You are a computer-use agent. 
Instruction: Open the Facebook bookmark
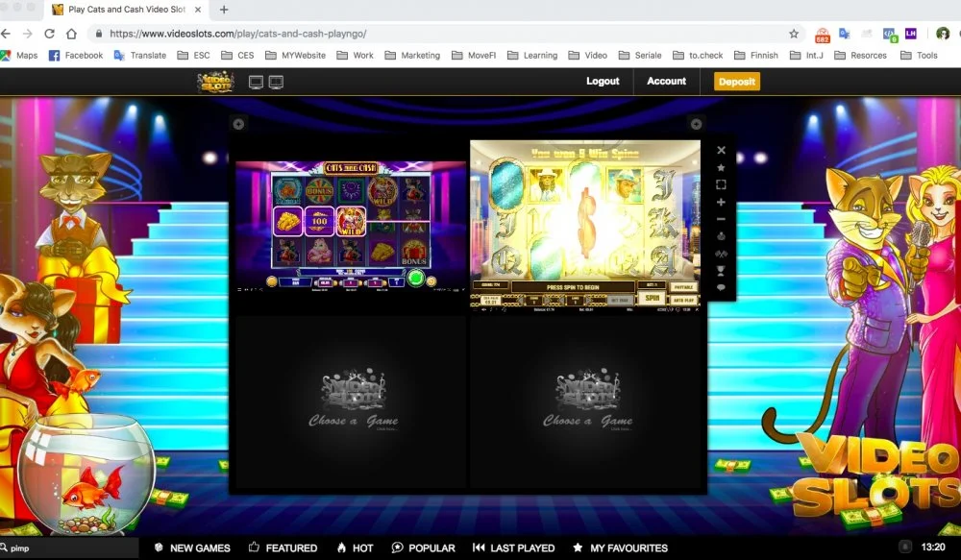click(76, 55)
